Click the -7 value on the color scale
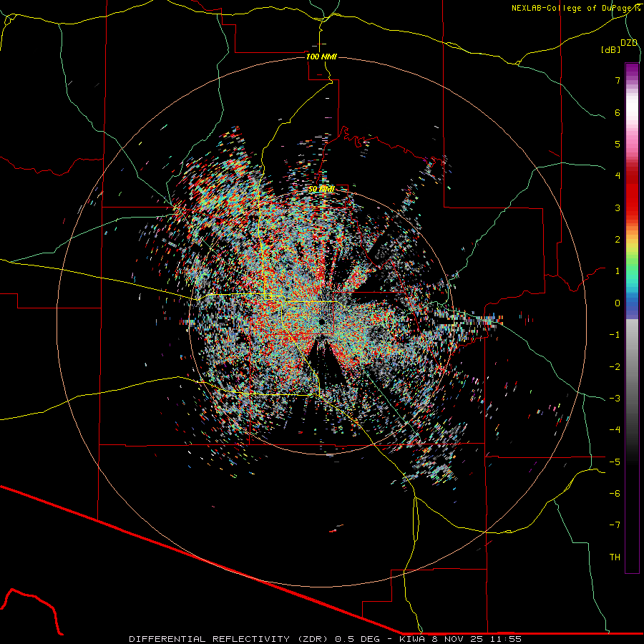 click(x=615, y=525)
